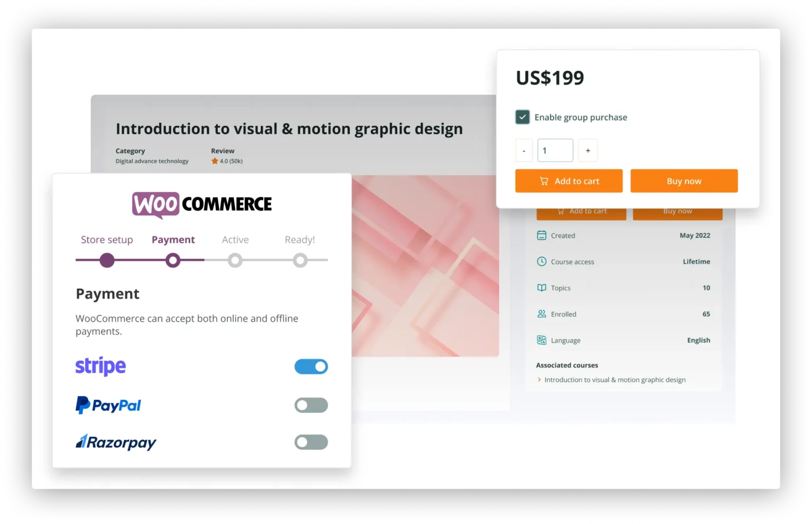Click the '65' enrolled value

(706, 314)
